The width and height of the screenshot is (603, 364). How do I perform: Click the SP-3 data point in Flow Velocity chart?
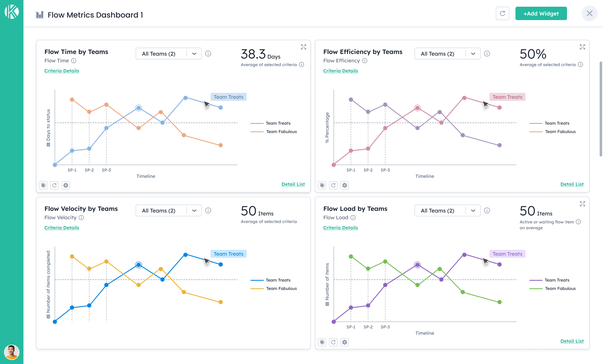(106, 285)
